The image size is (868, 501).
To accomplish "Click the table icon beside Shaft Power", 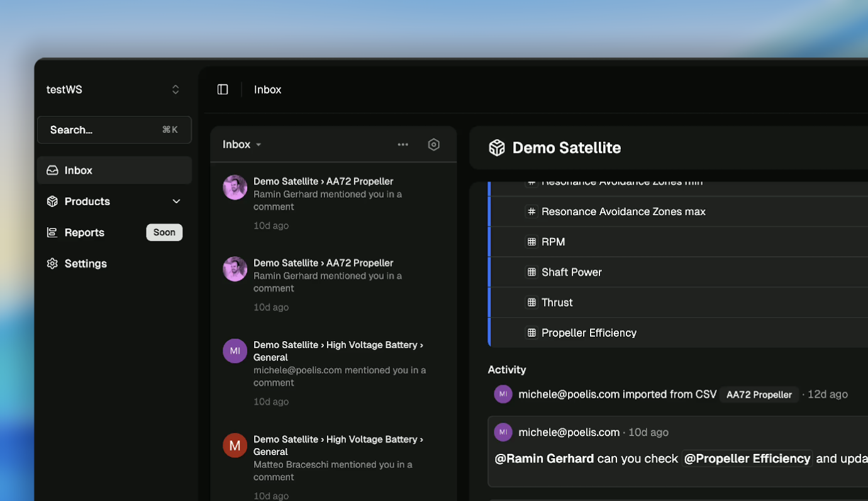I will click(531, 272).
